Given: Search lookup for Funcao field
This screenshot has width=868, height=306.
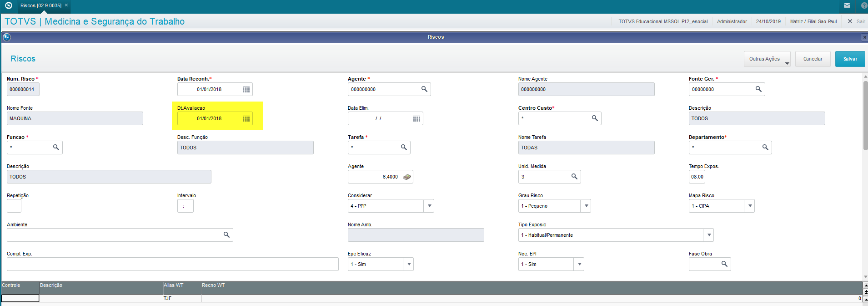Looking at the screenshot, I should tap(56, 148).
